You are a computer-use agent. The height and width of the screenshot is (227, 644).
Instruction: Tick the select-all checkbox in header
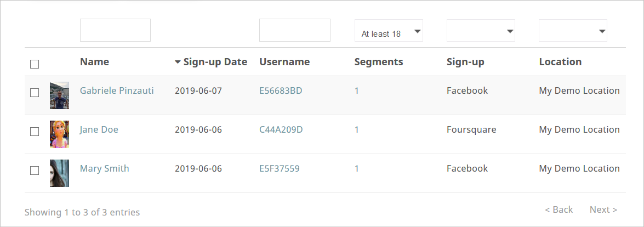[35, 64]
